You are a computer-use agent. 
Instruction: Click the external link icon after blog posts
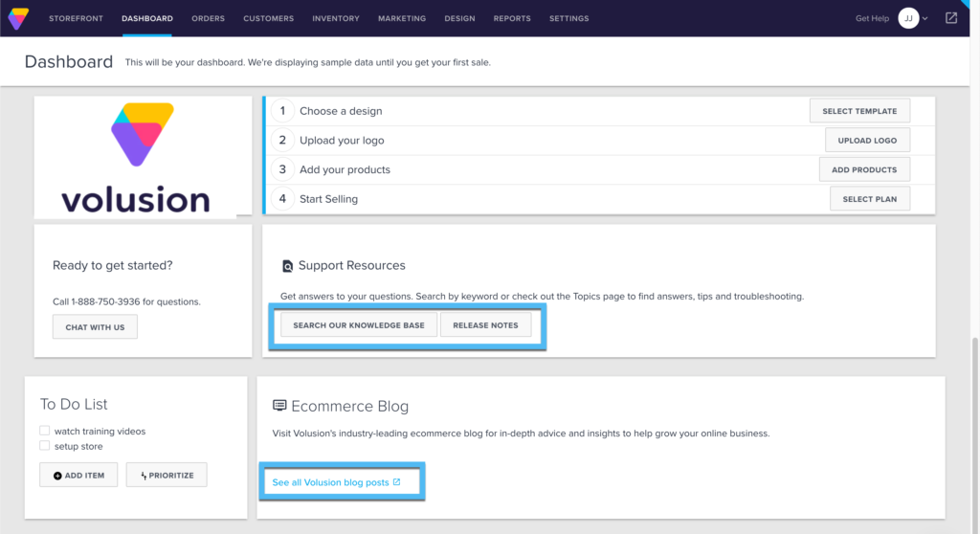[396, 482]
